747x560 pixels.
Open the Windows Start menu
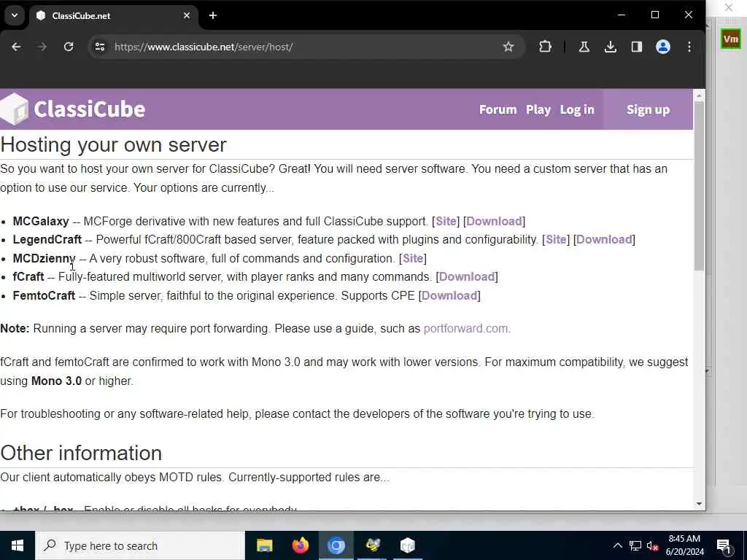[18, 545]
